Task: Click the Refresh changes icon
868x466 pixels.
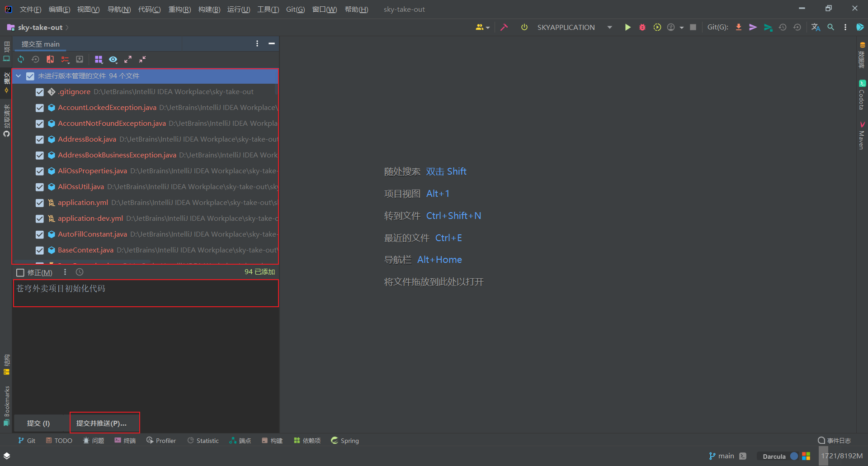Action: [21, 59]
